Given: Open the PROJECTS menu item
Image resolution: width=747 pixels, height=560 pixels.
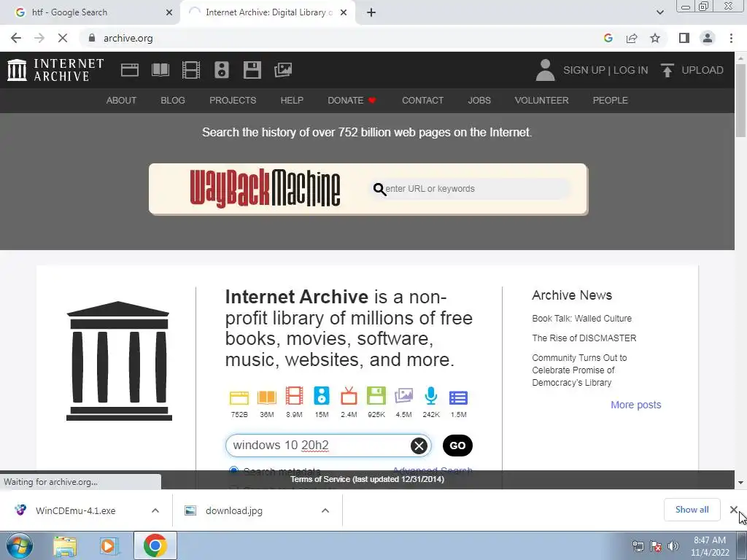Looking at the screenshot, I should [x=233, y=101].
